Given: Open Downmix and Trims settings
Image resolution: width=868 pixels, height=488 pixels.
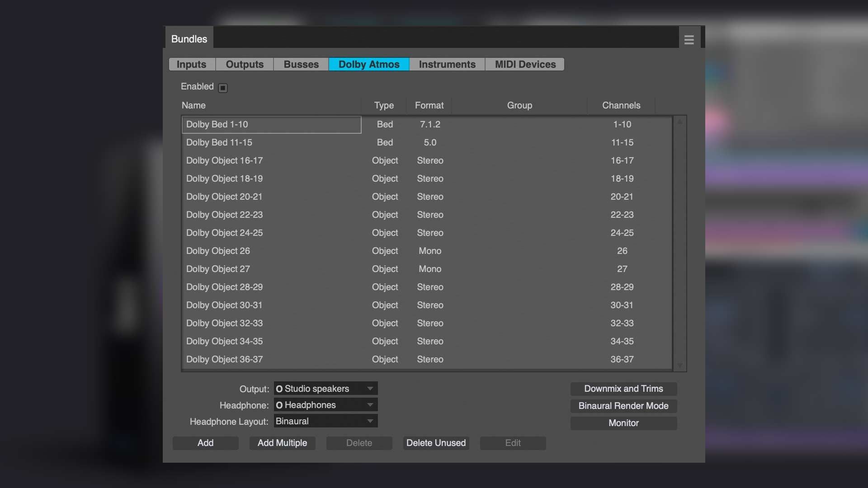Looking at the screenshot, I should (x=623, y=389).
